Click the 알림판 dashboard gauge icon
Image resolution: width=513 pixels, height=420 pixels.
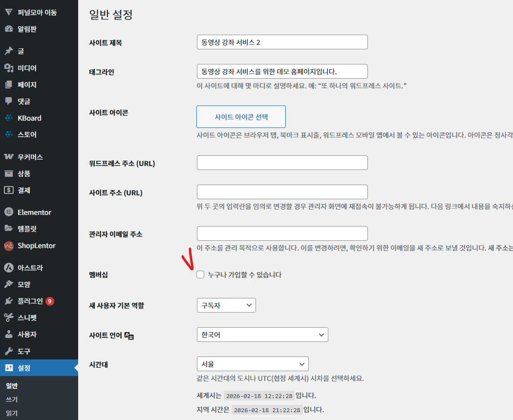tap(9, 29)
